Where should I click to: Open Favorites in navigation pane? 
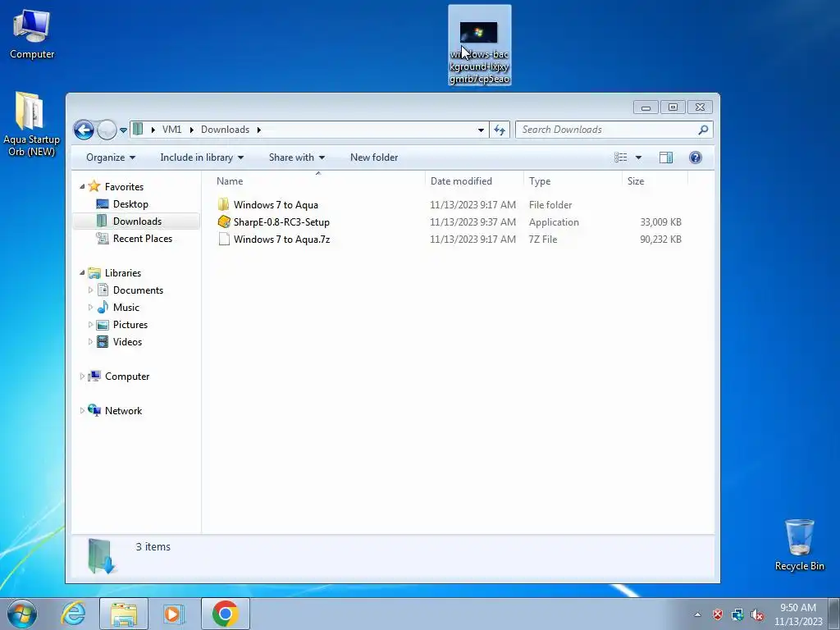124,186
